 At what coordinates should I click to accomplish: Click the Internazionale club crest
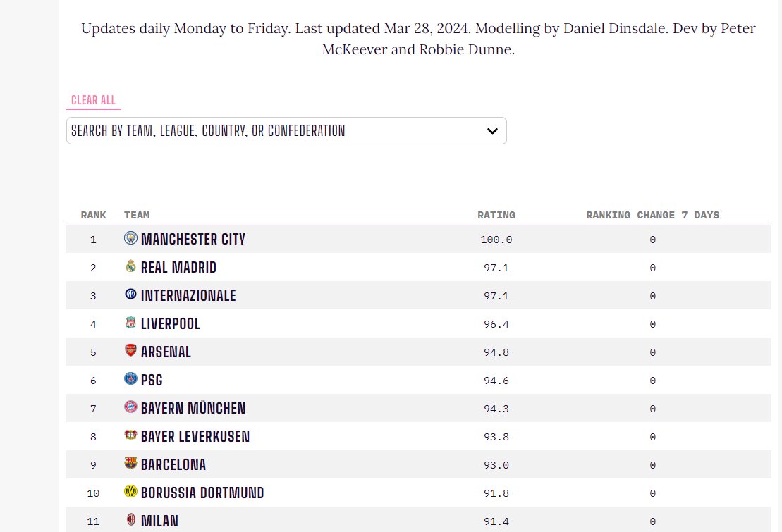130,294
